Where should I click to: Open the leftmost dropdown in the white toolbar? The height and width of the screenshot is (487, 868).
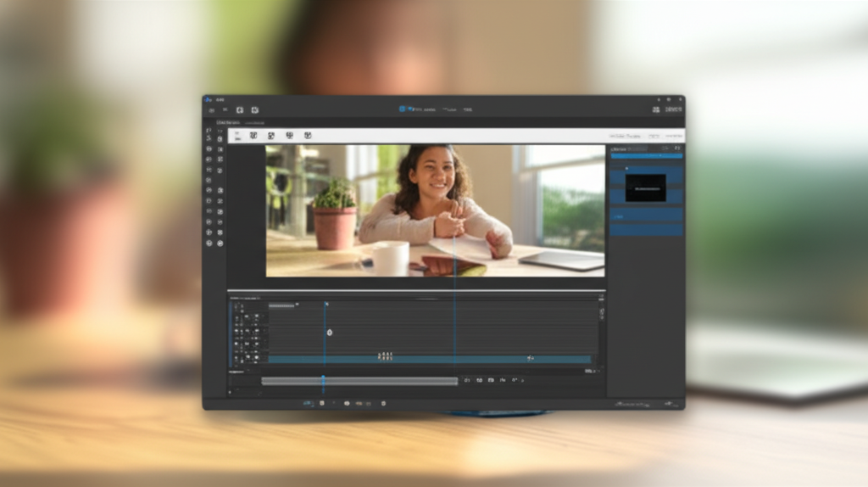click(238, 135)
